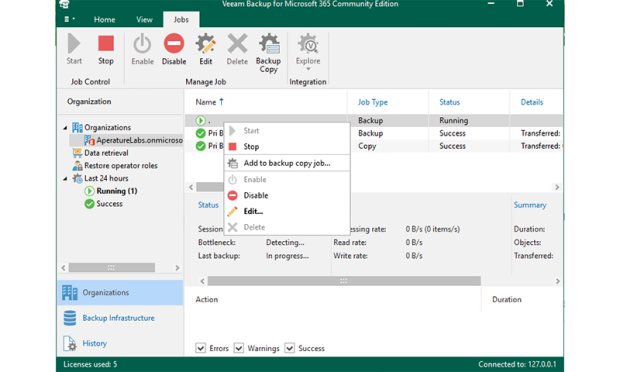Viewport: 620px width, 372px height.
Task: Click the Running (1) status filter
Action: point(117,191)
